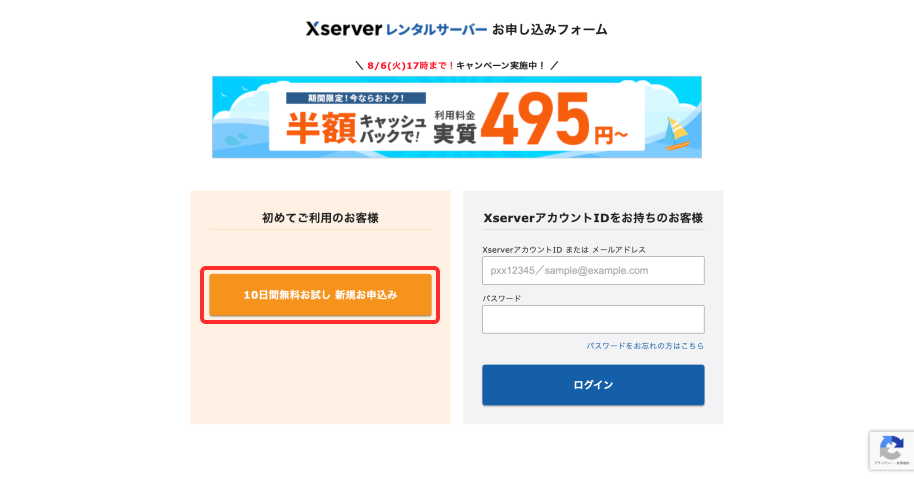Screen dimensions: 914x479
Task: Click the アカウントID または メールアドレス field label
Action: (564, 249)
